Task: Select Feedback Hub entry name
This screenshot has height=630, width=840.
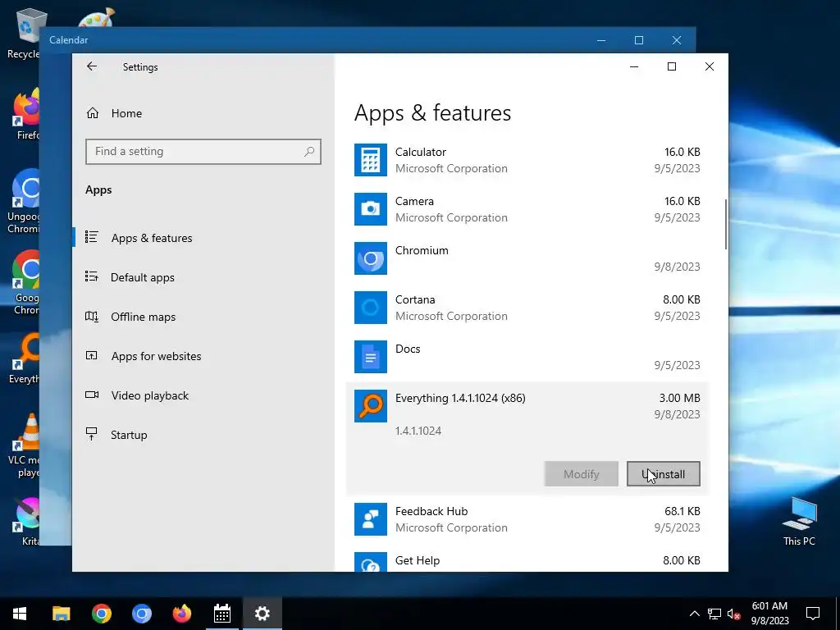Action: pos(431,512)
